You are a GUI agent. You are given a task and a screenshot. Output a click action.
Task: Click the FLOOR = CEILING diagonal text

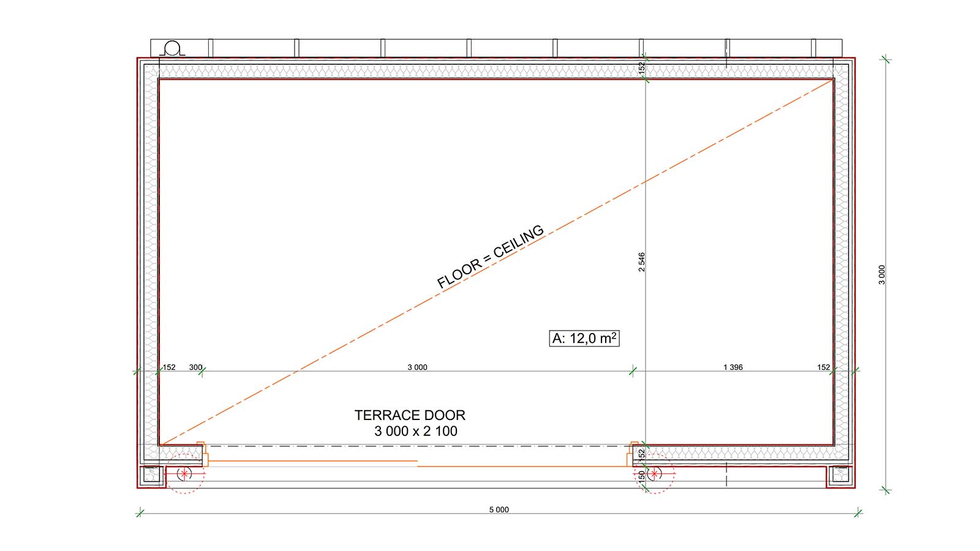coord(490,257)
